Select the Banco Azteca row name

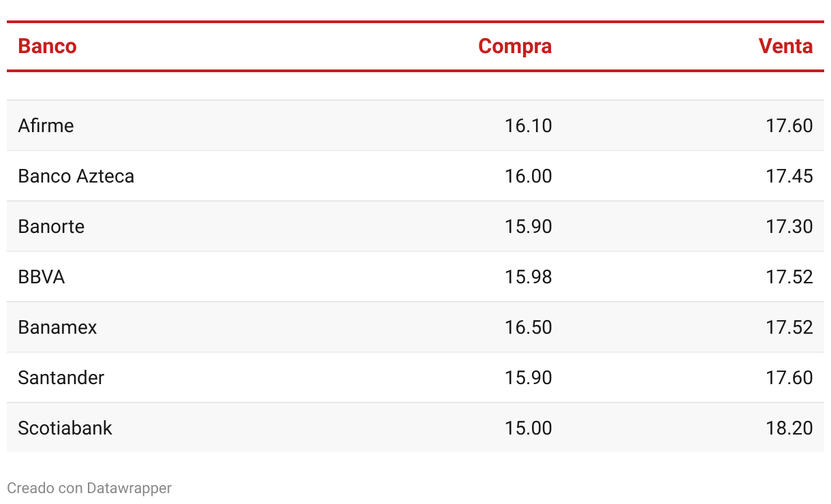point(76,176)
